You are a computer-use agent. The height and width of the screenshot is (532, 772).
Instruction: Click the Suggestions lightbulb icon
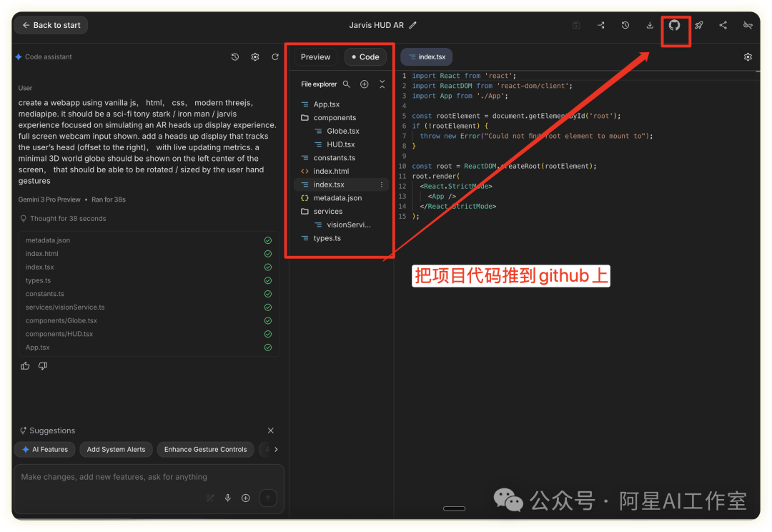pyautogui.click(x=23, y=430)
